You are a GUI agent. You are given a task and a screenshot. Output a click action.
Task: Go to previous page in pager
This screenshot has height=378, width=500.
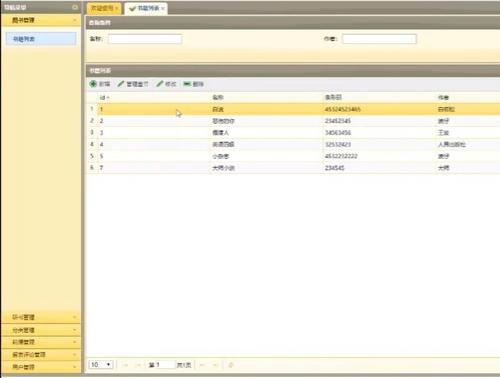point(138,365)
